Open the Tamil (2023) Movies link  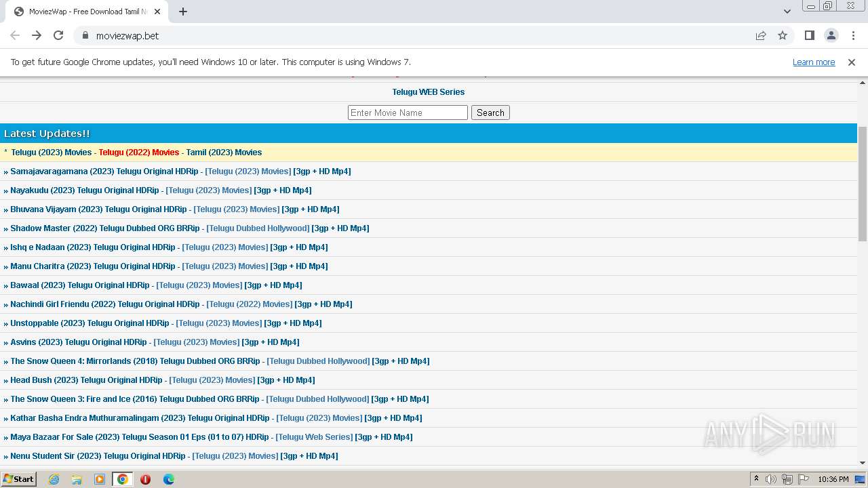coord(224,152)
